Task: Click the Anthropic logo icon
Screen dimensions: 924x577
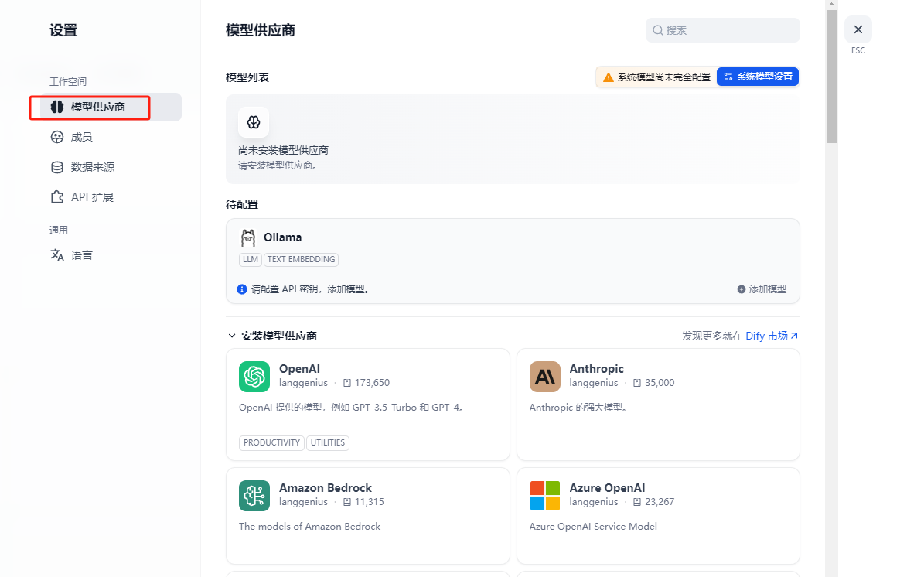Action: pos(544,377)
